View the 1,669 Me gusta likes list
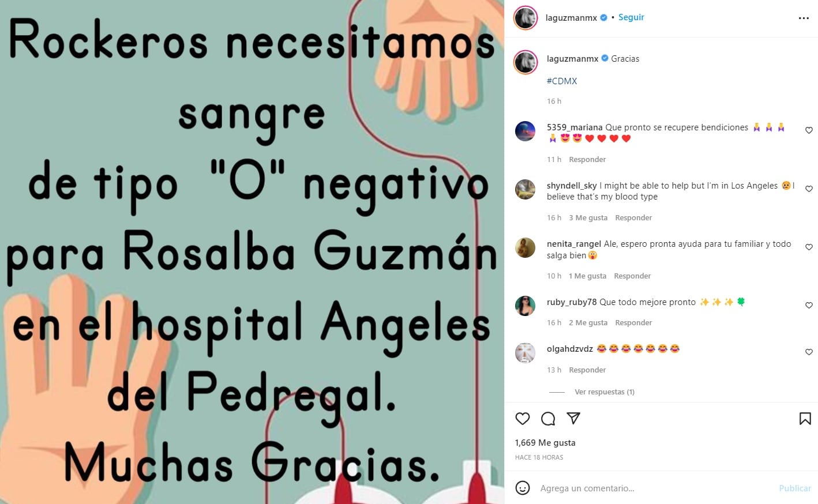The image size is (818, 504). [x=545, y=443]
